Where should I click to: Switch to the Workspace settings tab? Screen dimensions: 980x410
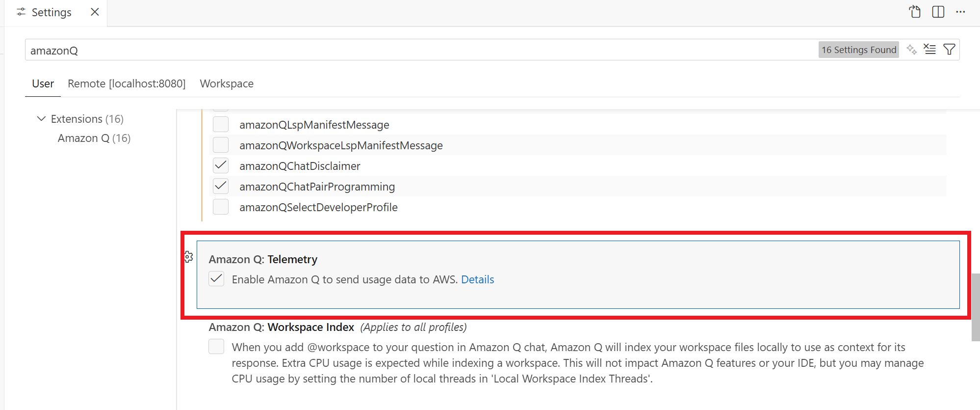227,84
